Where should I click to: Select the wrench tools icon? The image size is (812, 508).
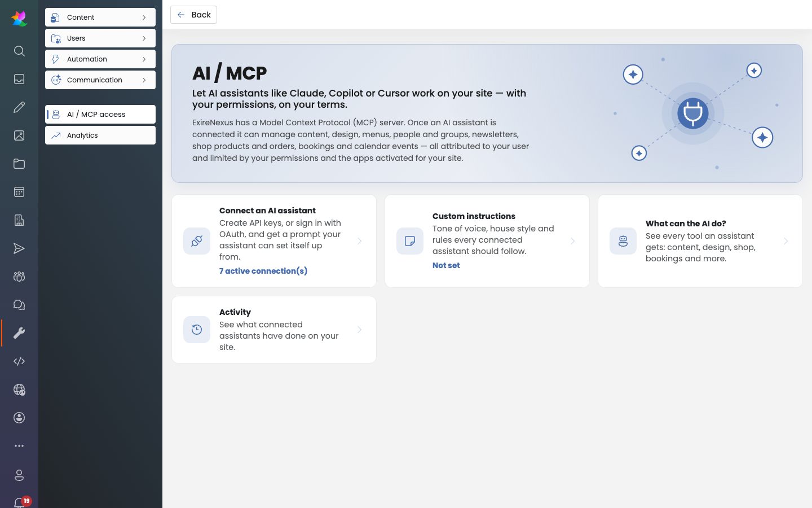click(x=19, y=333)
